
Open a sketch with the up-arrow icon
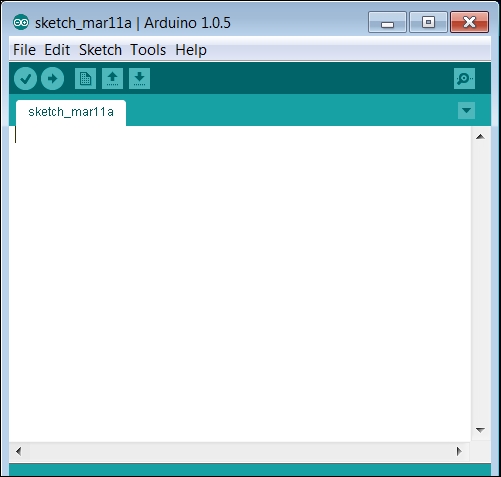[x=112, y=79]
